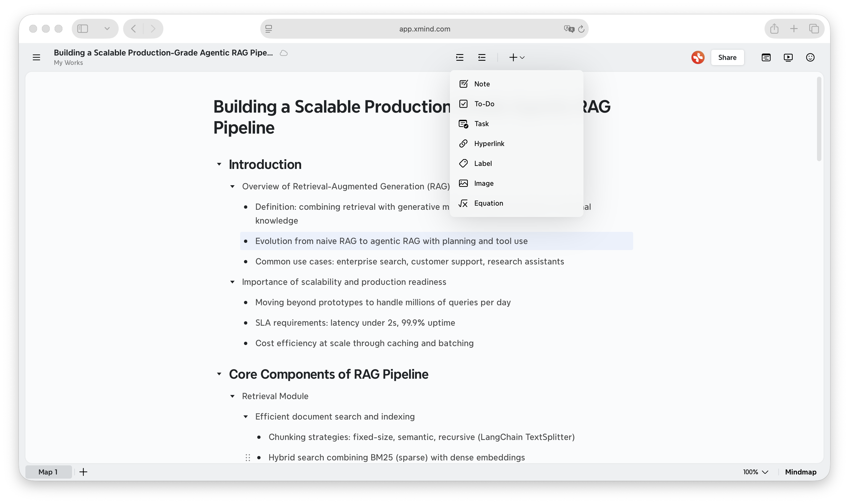Select Hybrid search combining BM25 line
This screenshot has height=504, width=849.
pos(397,457)
